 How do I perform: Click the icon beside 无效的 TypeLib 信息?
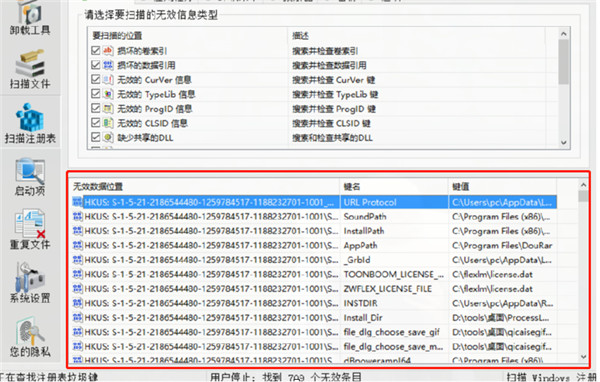[108, 94]
